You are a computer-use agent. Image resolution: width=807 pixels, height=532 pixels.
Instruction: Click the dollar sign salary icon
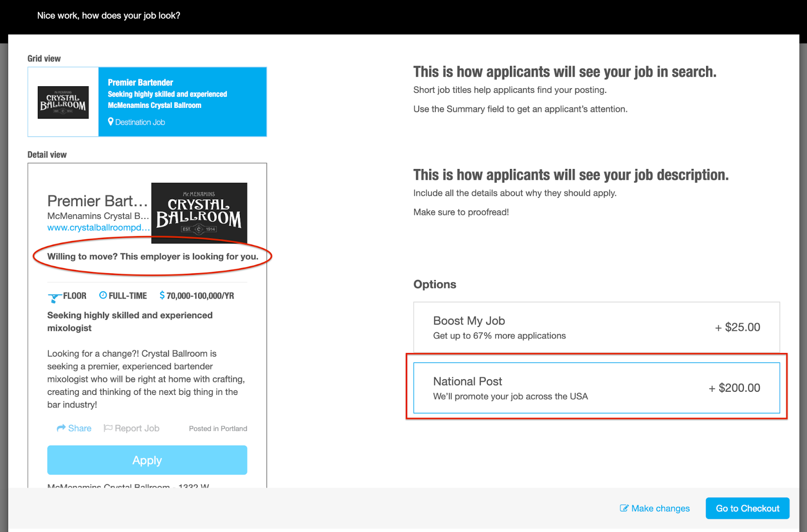pyautogui.click(x=162, y=295)
